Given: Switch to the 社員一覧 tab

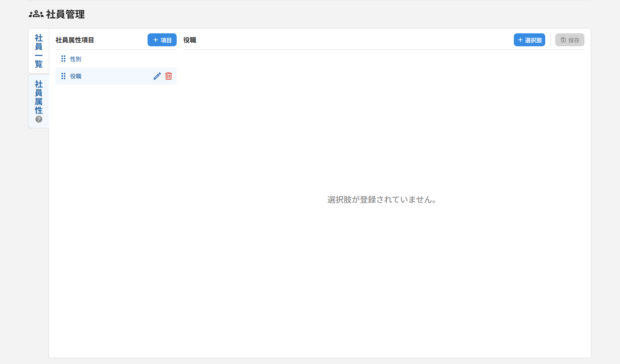Looking at the screenshot, I should point(38,51).
